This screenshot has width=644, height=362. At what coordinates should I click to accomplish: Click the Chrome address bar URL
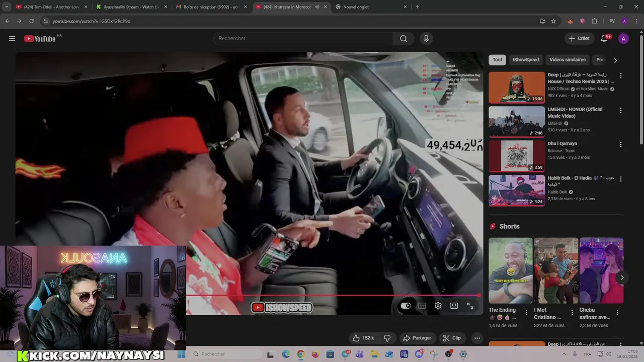pos(92,21)
